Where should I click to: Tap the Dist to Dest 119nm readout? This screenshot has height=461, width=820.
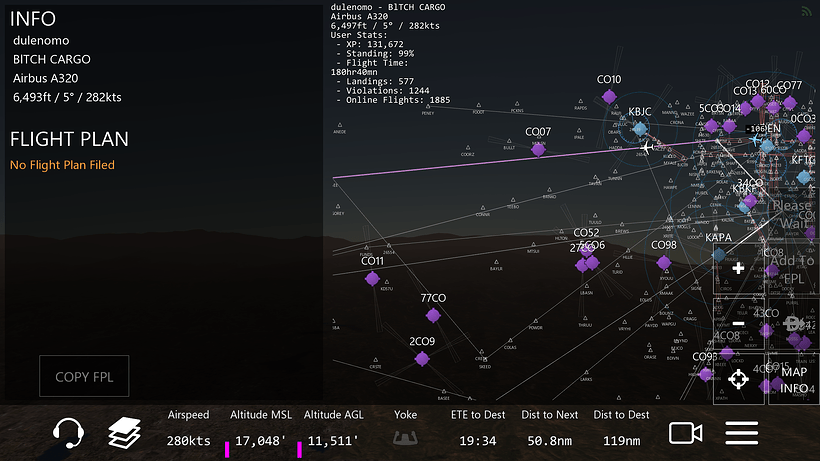coord(621,430)
